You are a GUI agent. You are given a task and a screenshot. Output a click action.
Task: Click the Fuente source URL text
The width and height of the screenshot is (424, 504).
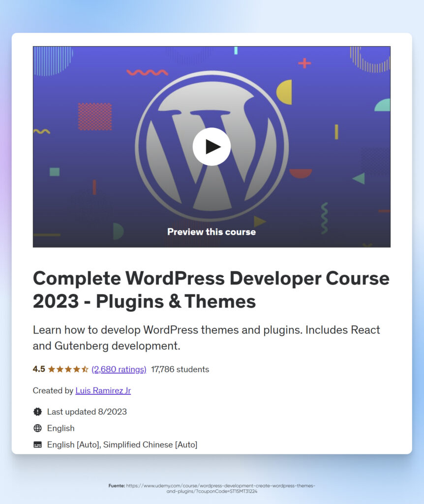pos(212,489)
